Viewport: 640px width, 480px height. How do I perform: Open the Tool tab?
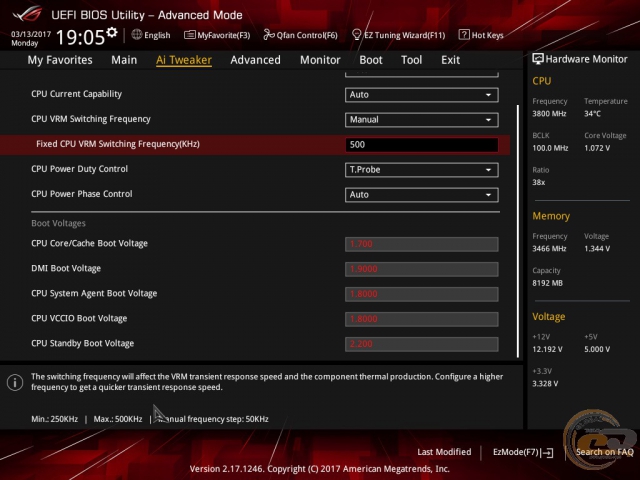pyautogui.click(x=411, y=60)
